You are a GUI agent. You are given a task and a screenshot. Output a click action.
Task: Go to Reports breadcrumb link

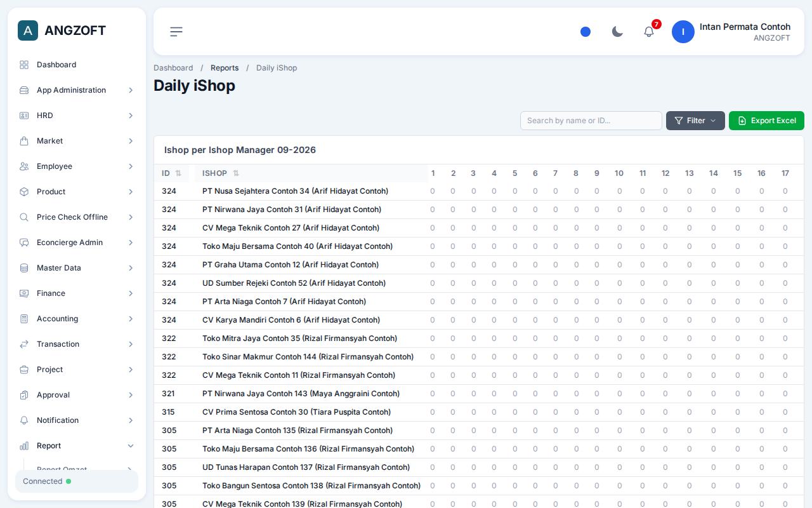pos(225,68)
